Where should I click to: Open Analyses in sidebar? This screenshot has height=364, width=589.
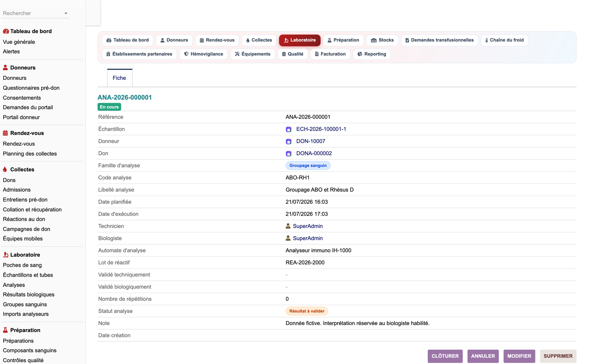(x=14, y=285)
